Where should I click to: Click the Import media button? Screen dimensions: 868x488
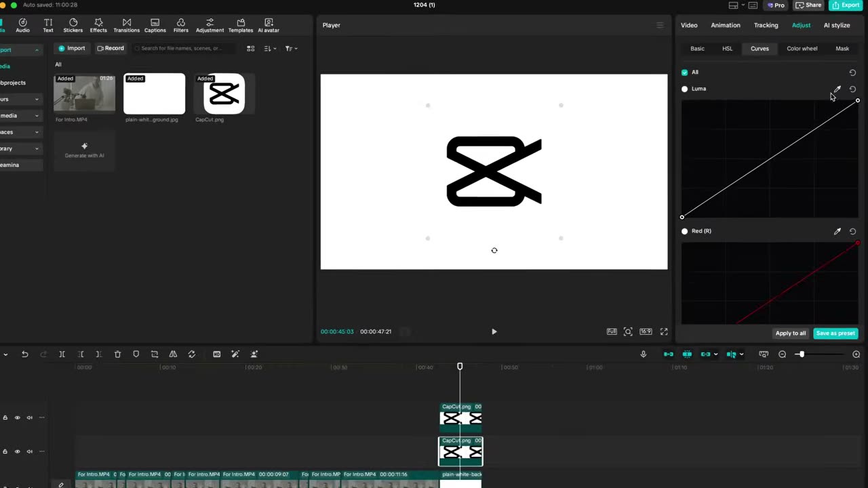(71, 48)
